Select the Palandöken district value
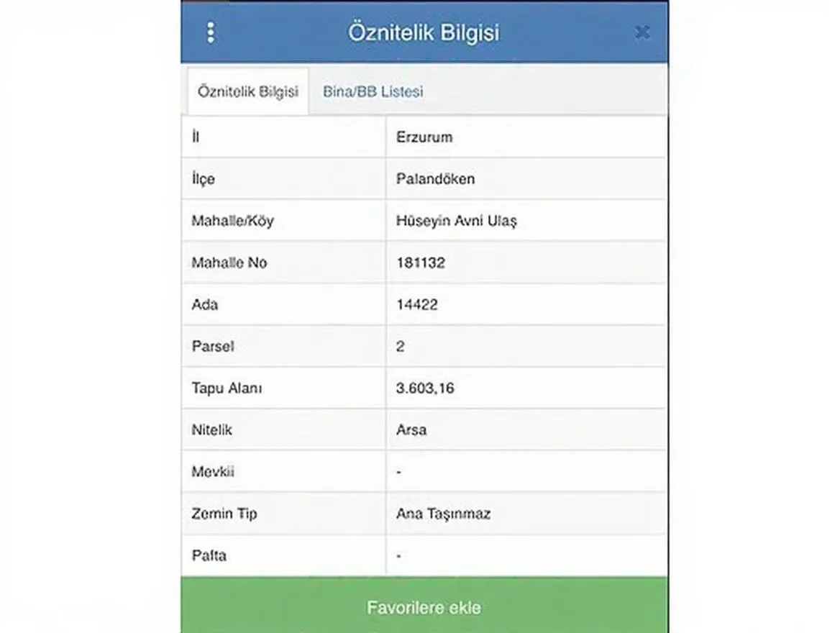This screenshot has width=840, height=633. point(436,179)
